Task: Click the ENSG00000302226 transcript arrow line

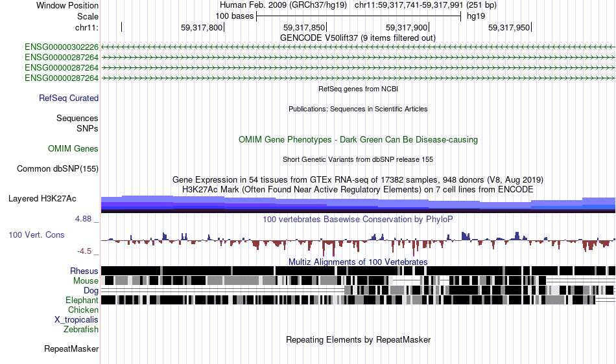Action: click(358, 47)
